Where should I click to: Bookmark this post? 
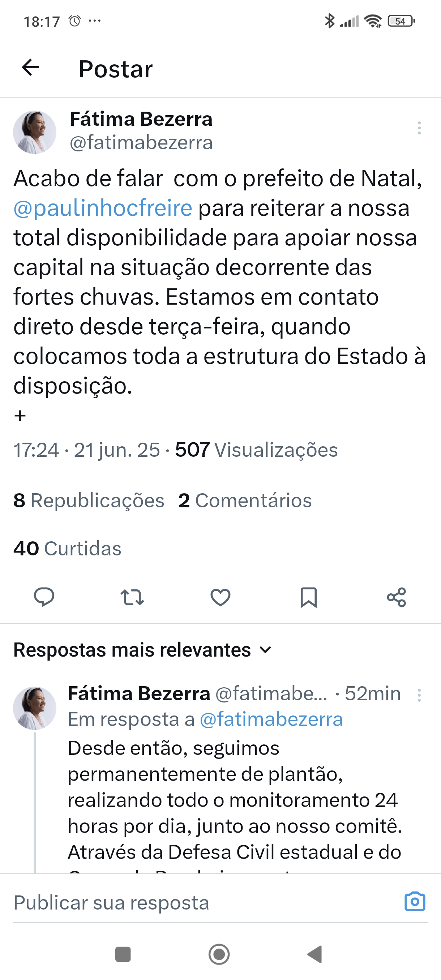pos(308,597)
